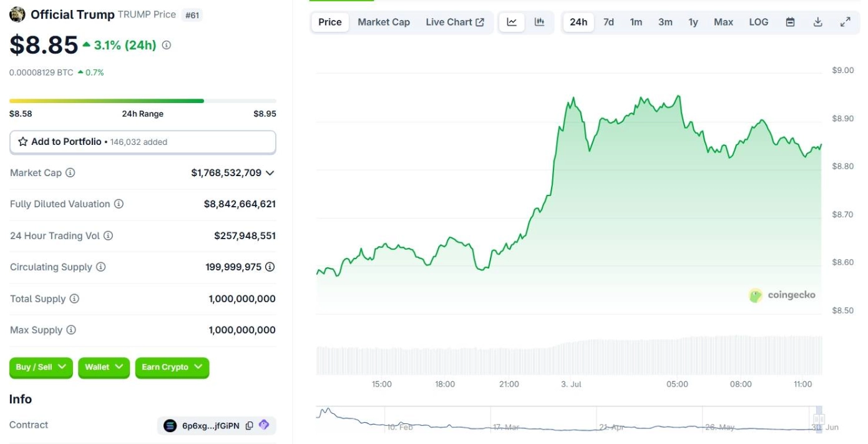Click the $9.00 y-axis label
The width and height of the screenshot is (868, 444).
[x=843, y=70]
